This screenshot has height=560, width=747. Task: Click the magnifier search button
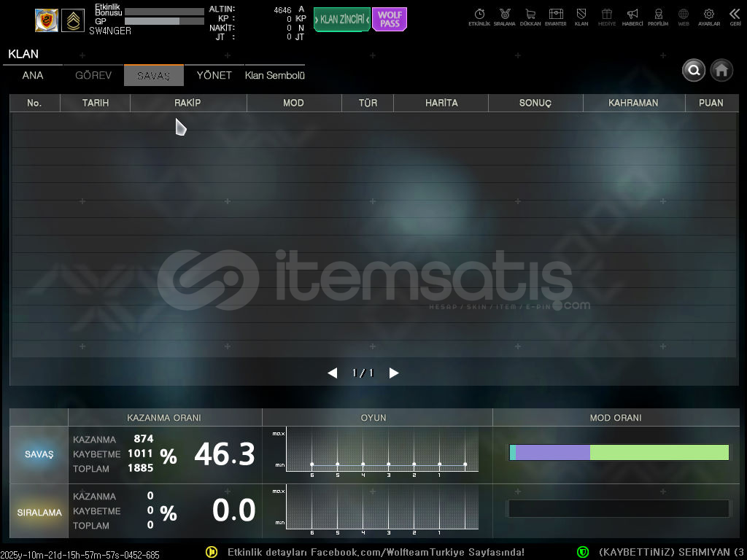[694, 70]
